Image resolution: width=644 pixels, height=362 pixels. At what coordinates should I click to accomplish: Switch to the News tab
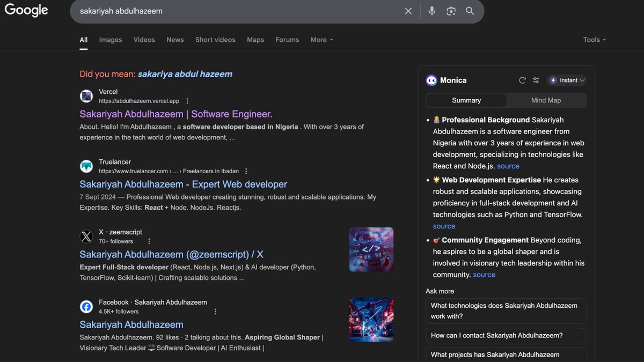point(175,40)
